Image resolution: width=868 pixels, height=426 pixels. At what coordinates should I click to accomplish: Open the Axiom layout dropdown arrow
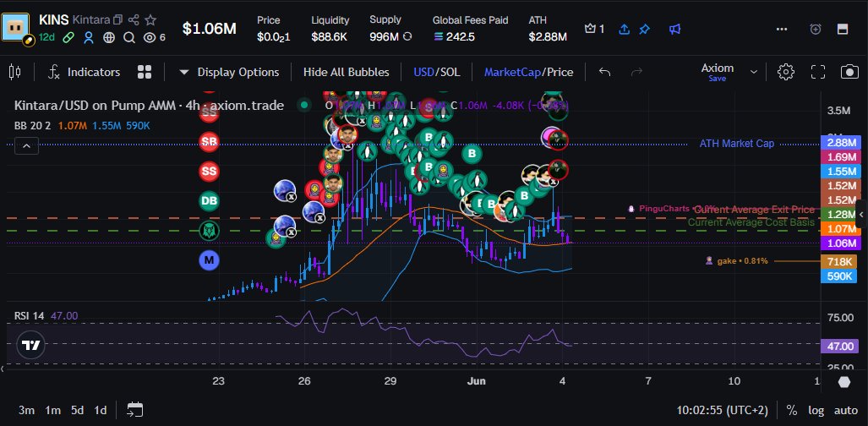(753, 72)
